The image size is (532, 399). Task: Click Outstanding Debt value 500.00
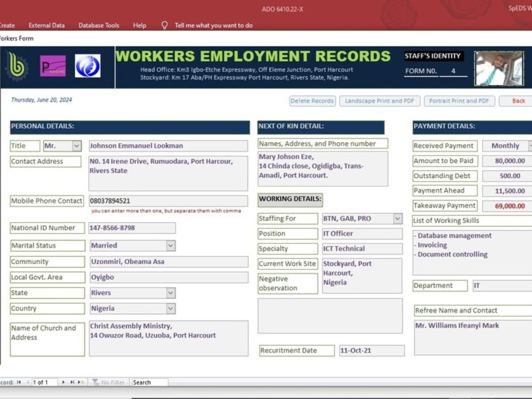coord(507,176)
